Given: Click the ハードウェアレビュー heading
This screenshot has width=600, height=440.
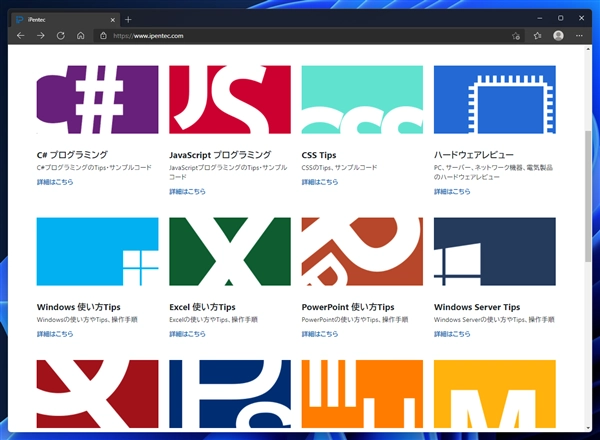Looking at the screenshot, I should [474, 155].
